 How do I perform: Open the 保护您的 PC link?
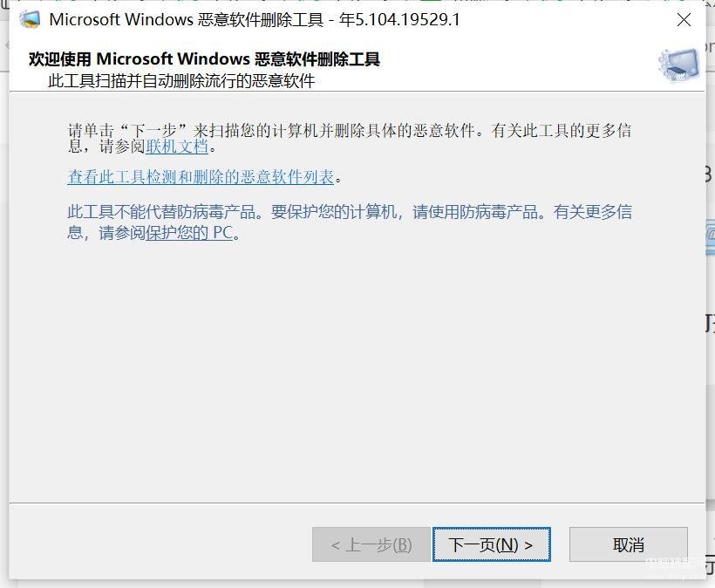(x=189, y=233)
